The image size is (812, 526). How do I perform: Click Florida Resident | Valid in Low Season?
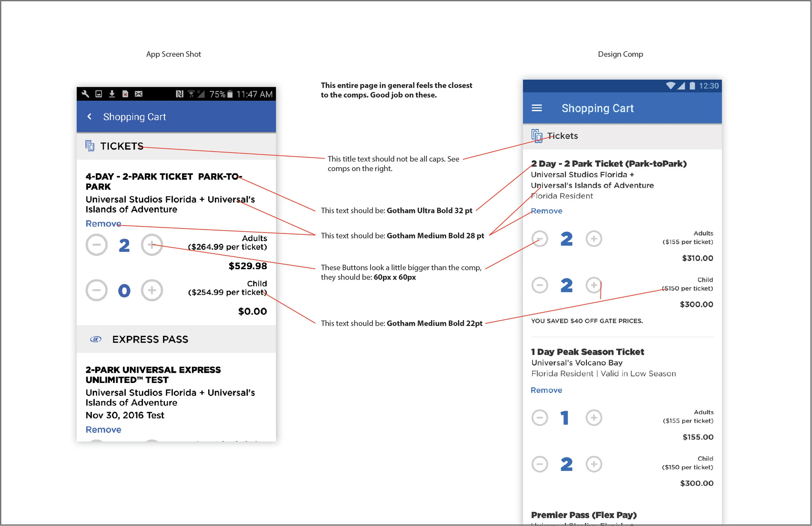pyautogui.click(x=604, y=374)
